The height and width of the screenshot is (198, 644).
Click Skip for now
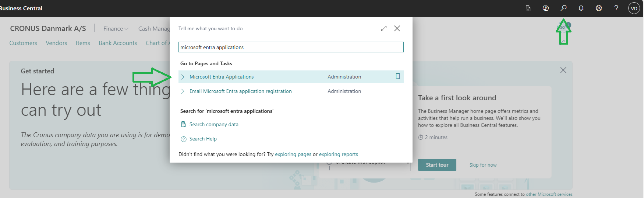point(483,165)
